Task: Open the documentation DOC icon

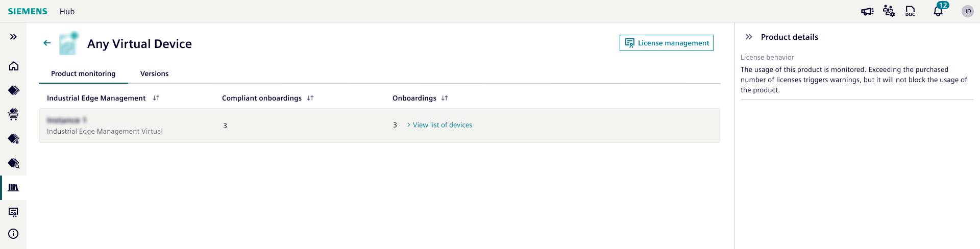Action: point(910,11)
